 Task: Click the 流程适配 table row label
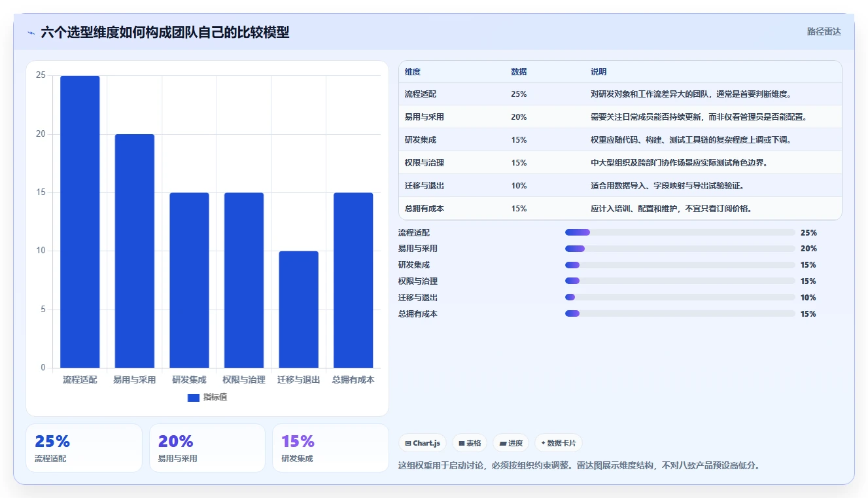(x=421, y=94)
